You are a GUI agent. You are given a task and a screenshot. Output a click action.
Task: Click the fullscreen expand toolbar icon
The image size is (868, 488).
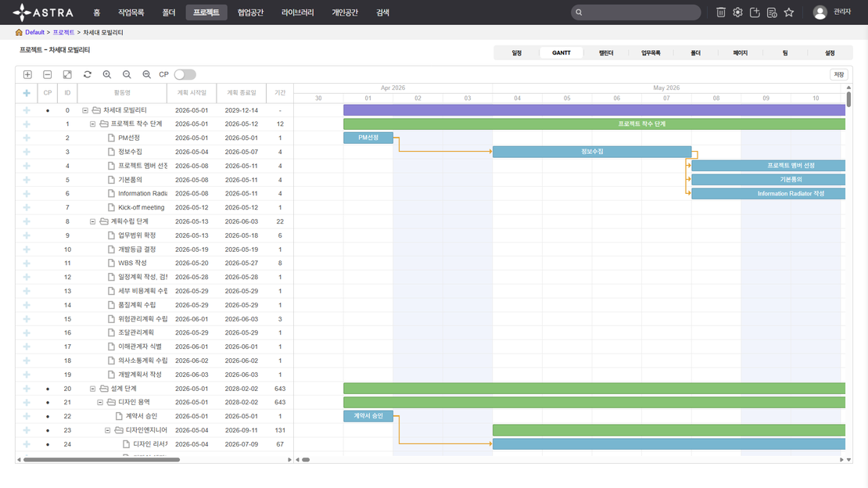(x=67, y=74)
